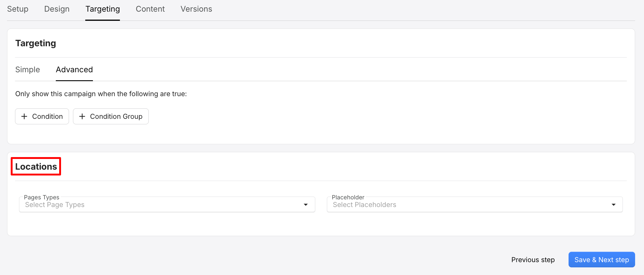Click the Pages Types dropdown arrow
644x275 pixels.
tap(305, 204)
